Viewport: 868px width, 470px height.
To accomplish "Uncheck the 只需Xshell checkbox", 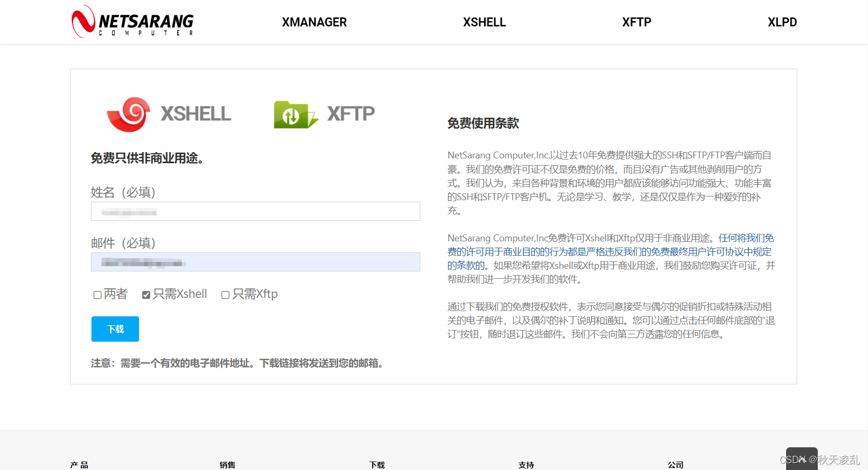I will point(146,295).
